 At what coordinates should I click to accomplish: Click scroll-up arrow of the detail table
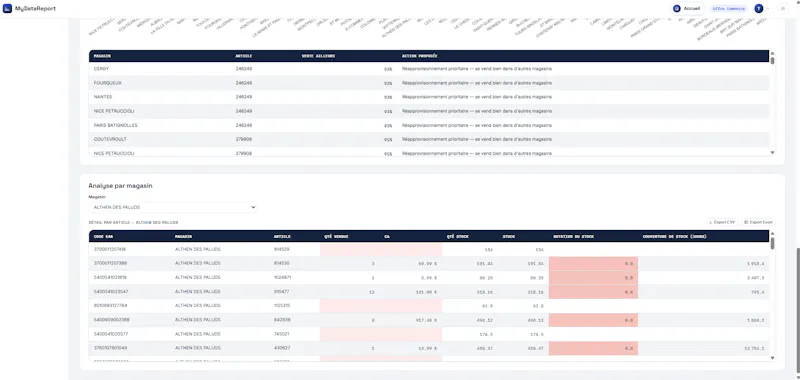click(x=772, y=233)
